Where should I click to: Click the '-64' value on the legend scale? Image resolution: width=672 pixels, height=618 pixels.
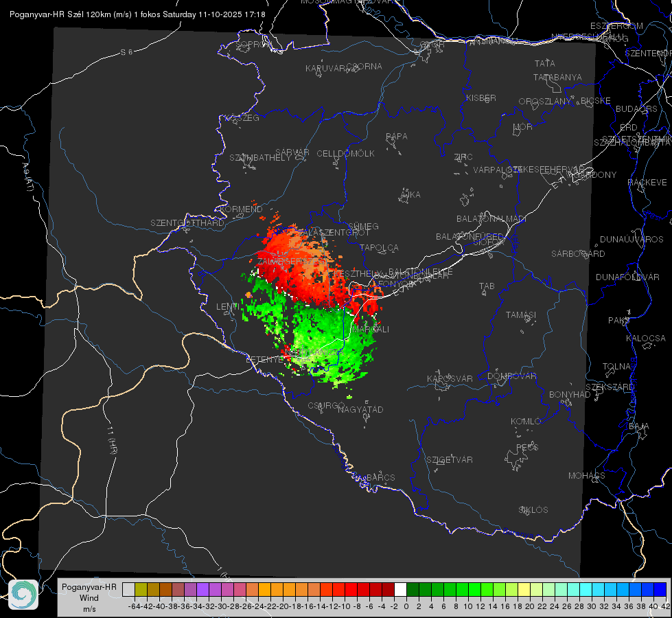134,606
